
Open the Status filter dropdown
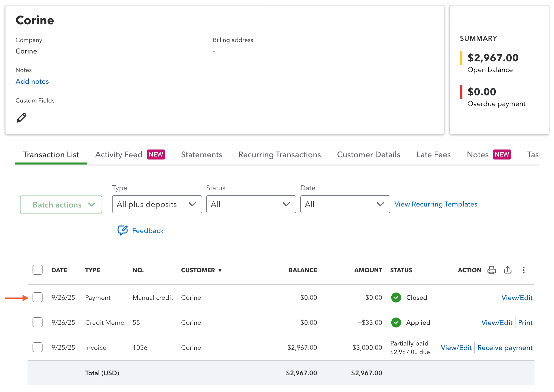click(251, 204)
